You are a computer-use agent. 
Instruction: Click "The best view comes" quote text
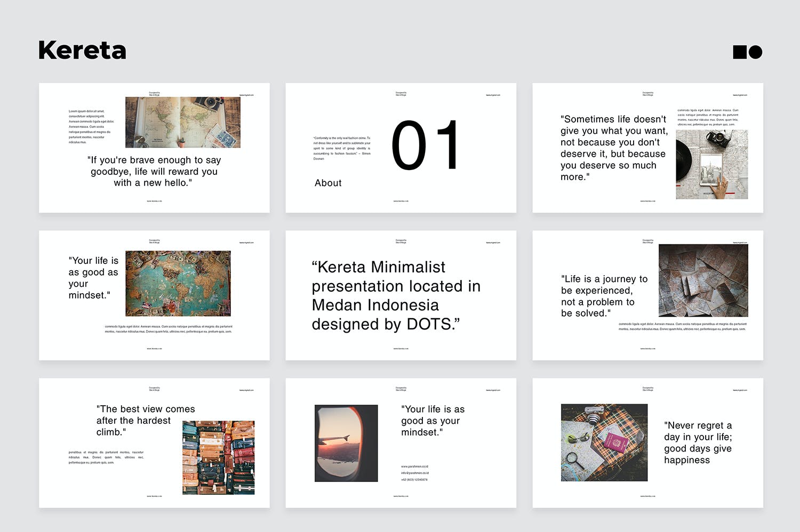point(145,421)
